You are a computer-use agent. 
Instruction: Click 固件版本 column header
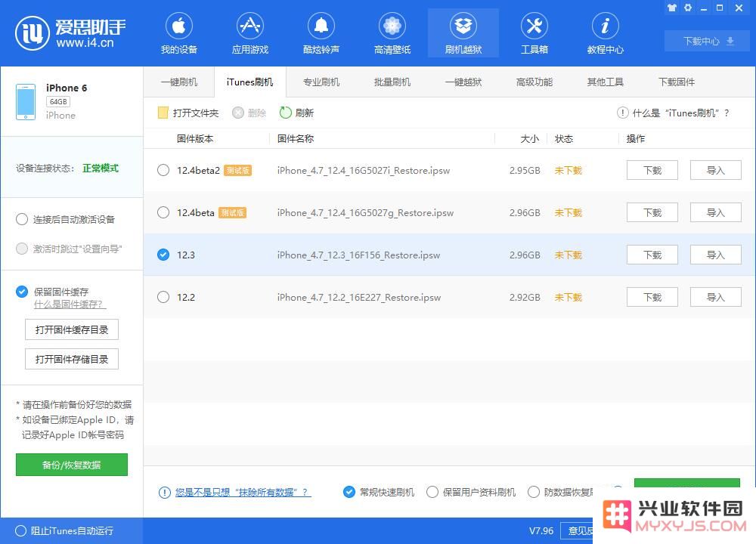click(x=195, y=139)
